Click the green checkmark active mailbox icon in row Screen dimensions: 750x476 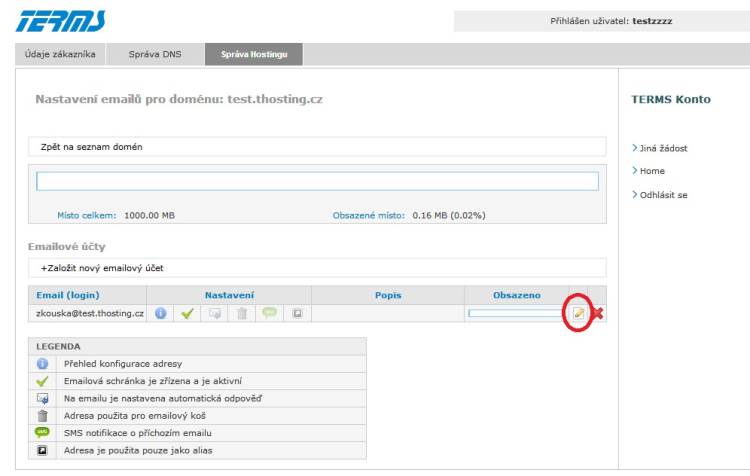[187, 313]
